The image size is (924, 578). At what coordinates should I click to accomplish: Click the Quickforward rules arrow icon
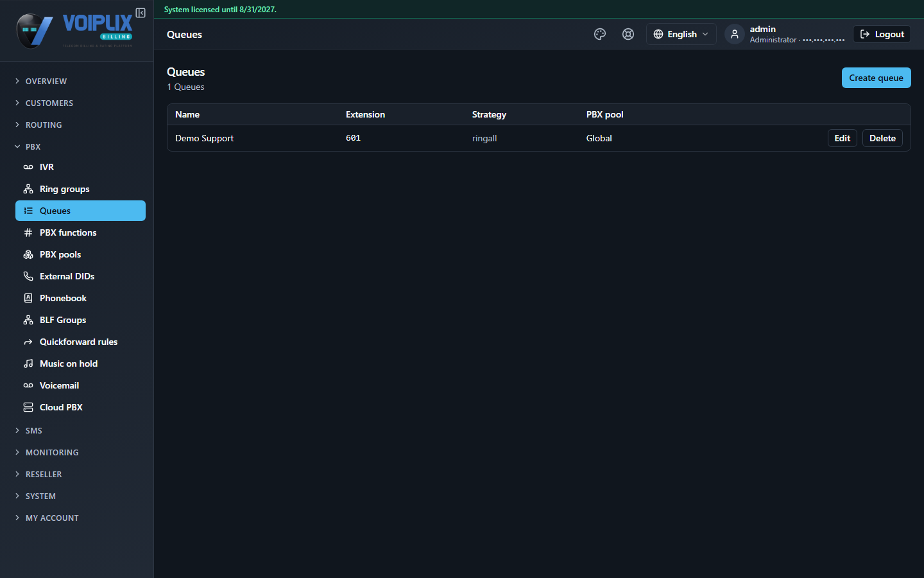(28, 342)
